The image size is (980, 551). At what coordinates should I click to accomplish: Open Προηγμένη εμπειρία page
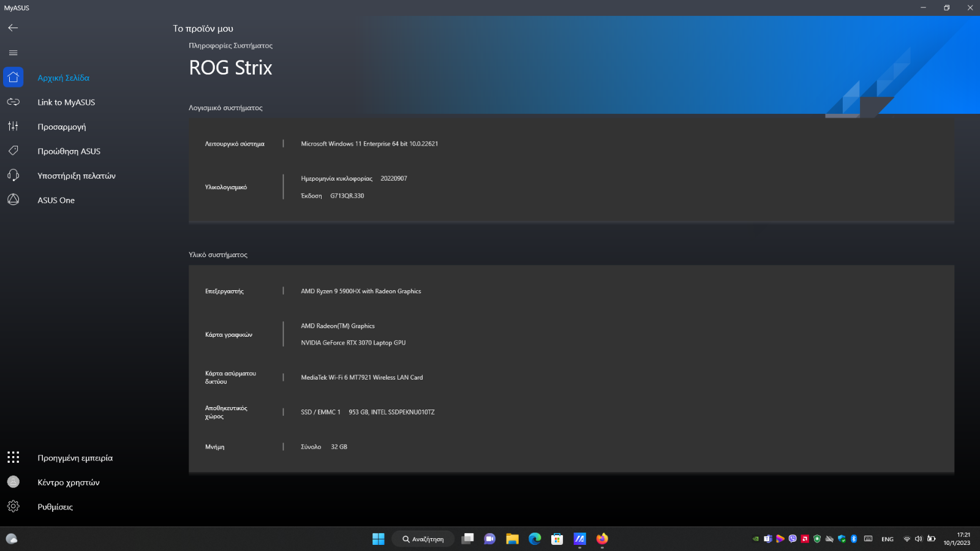(75, 458)
